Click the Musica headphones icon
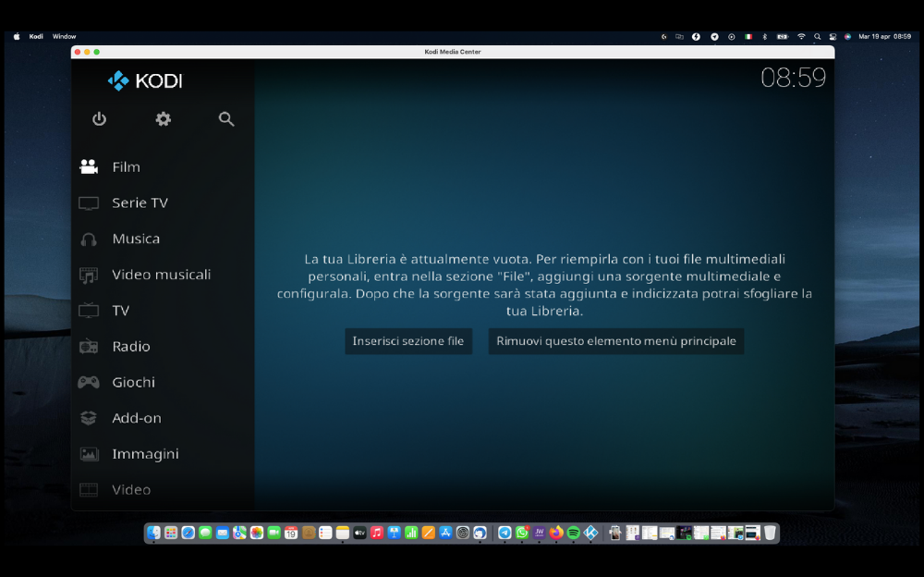 click(89, 239)
